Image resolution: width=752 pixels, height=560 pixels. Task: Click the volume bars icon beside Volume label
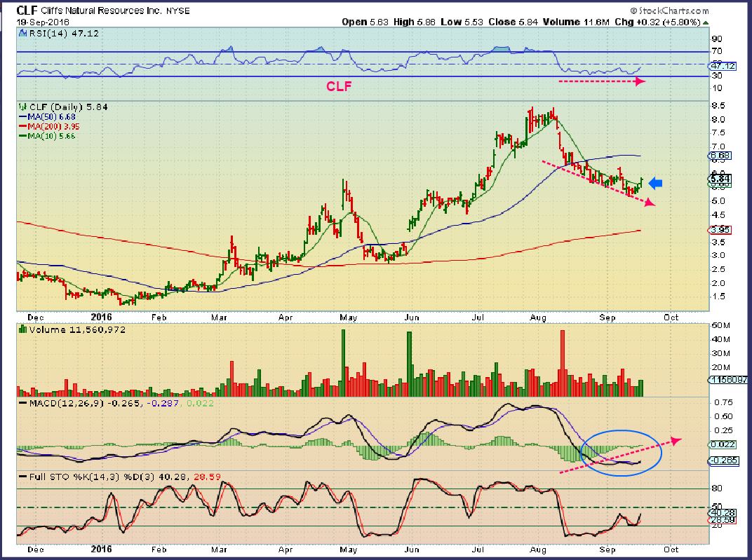tap(22, 329)
